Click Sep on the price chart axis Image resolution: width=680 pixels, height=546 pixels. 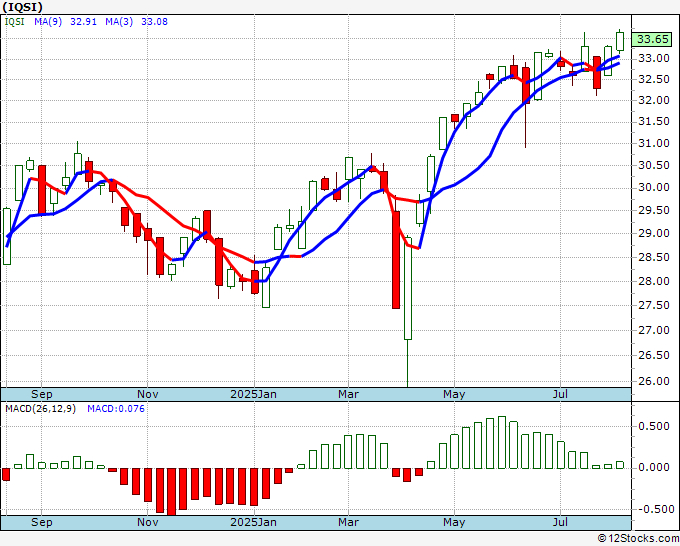(x=42, y=394)
